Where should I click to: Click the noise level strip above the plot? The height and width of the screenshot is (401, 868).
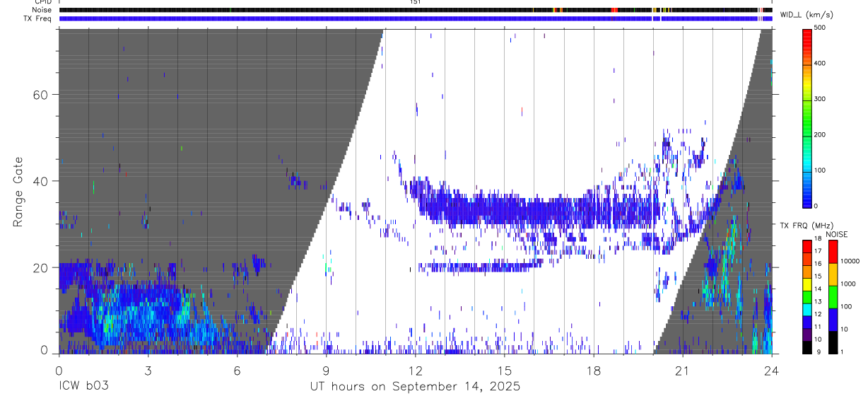tap(415, 10)
